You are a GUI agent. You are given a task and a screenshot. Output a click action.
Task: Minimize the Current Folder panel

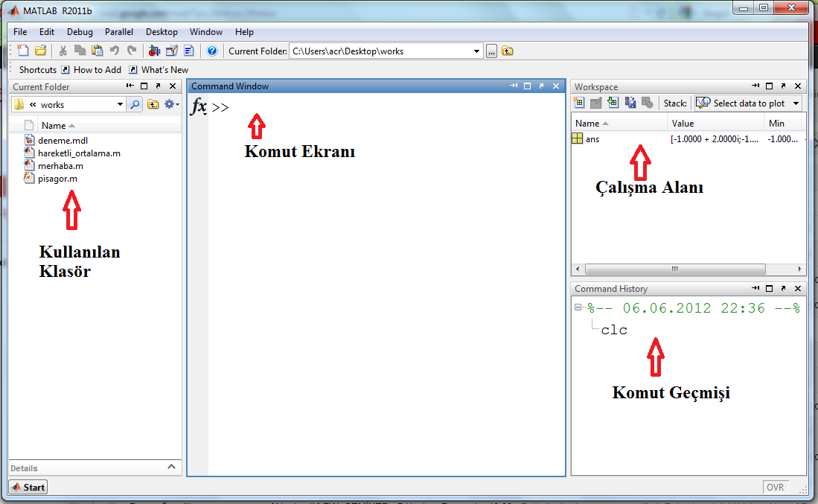pyautogui.click(x=130, y=86)
